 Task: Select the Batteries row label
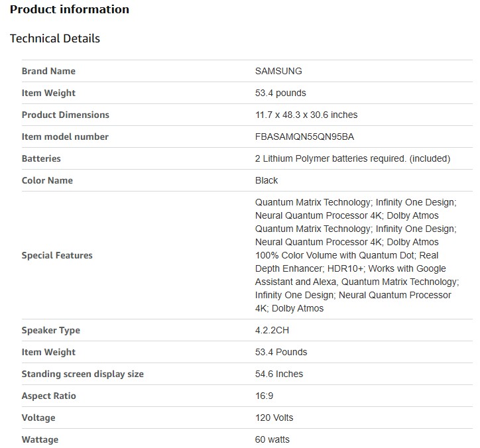(41, 158)
